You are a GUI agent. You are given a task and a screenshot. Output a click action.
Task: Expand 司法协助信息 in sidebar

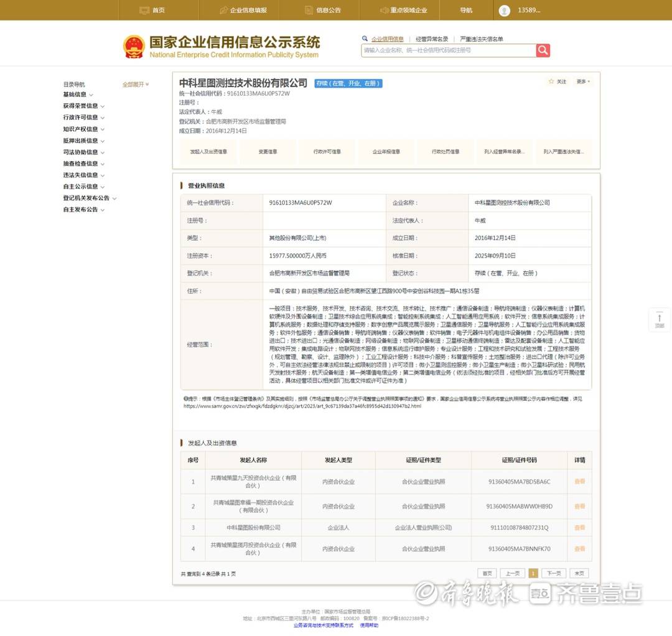pos(83,152)
